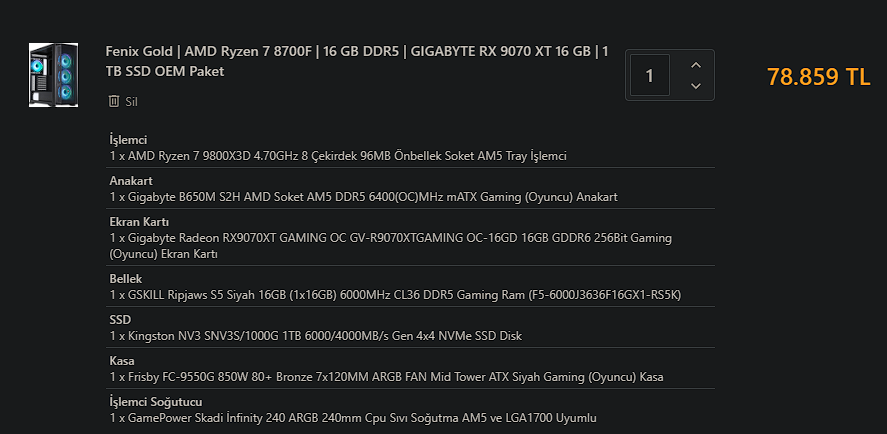Select the İşlemci section heading
This screenshot has height=434, width=887.
128,140
